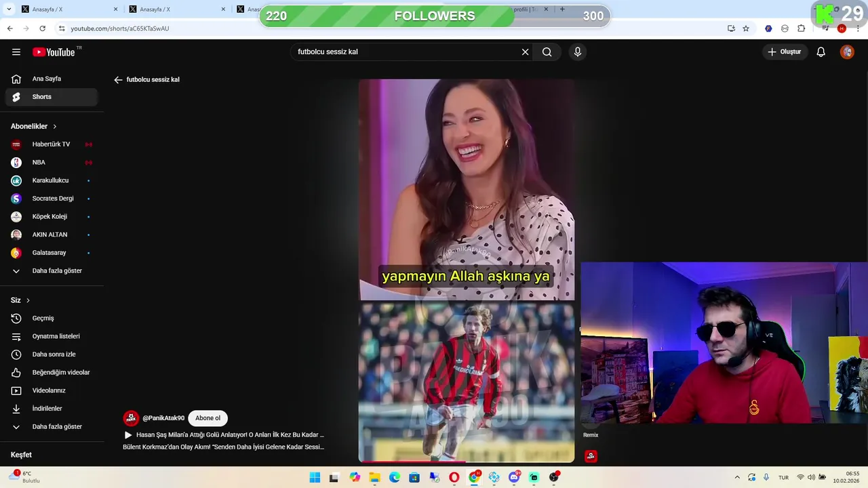This screenshot has height=488, width=868.
Task: Open Socrates Dergi subscription channel
Action: coord(52,199)
